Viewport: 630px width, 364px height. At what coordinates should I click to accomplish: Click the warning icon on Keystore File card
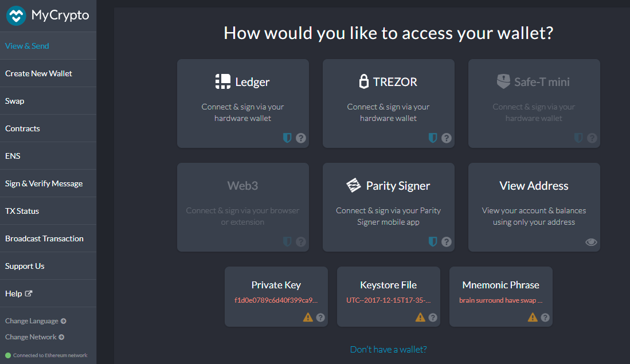420,316
